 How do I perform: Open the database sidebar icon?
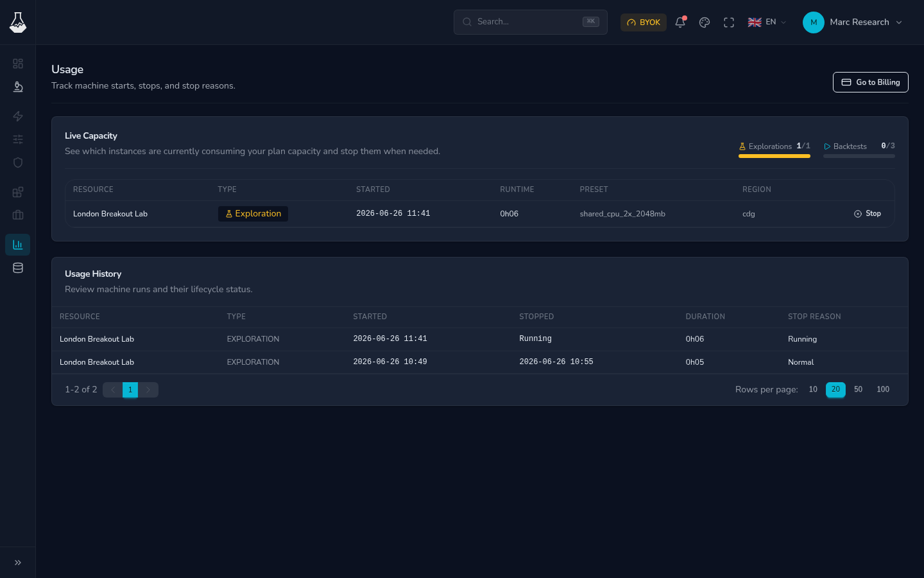pyautogui.click(x=18, y=268)
